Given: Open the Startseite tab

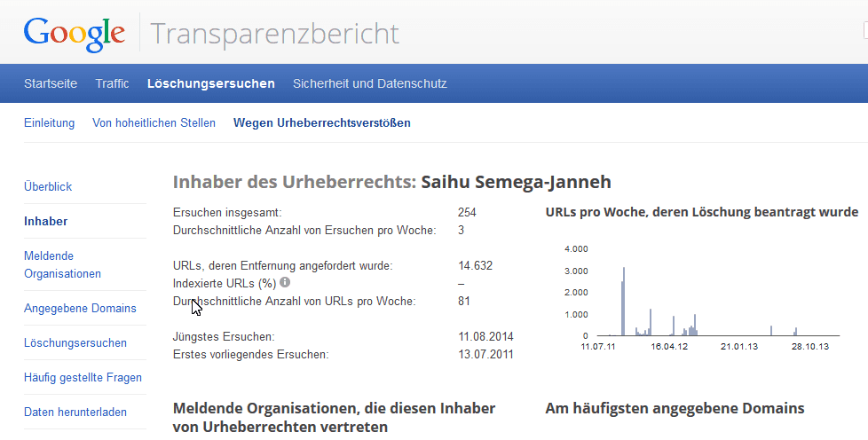Looking at the screenshot, I should pyautogui.click(x=51, y=83).
